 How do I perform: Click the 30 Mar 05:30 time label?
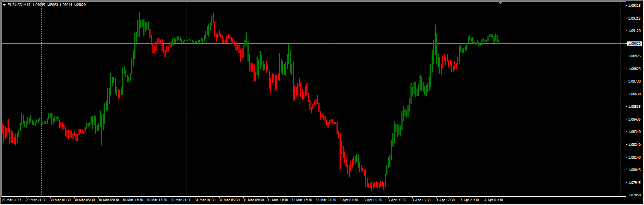(x=84, y=200)
